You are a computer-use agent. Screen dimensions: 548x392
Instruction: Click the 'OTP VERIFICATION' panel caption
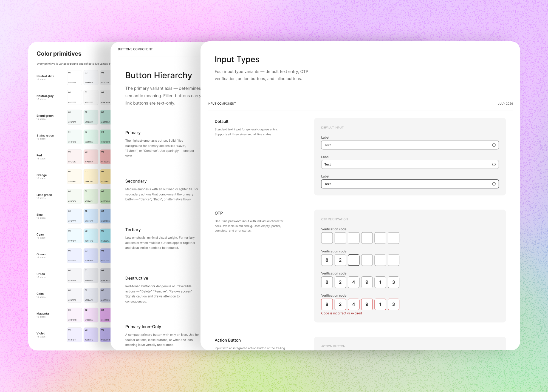click(x=334, y=219)
